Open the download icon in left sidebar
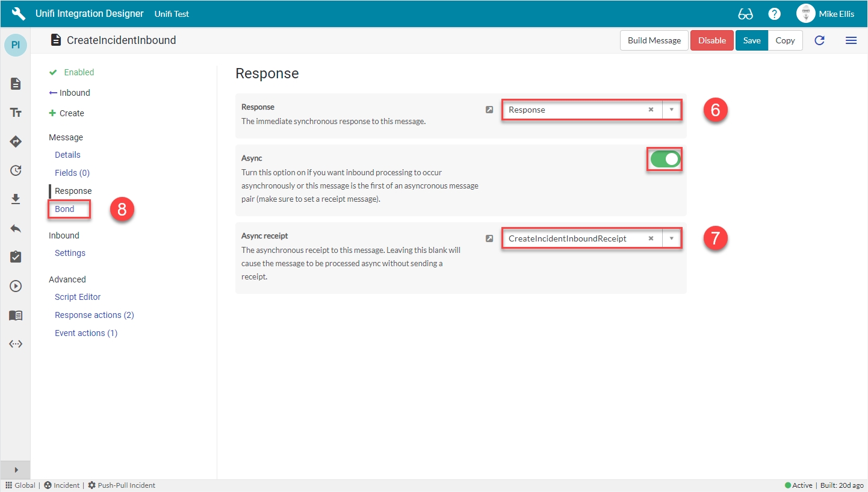Image resolution: width=868 pixels, height=492 pixels. click(x=16, y=199)
